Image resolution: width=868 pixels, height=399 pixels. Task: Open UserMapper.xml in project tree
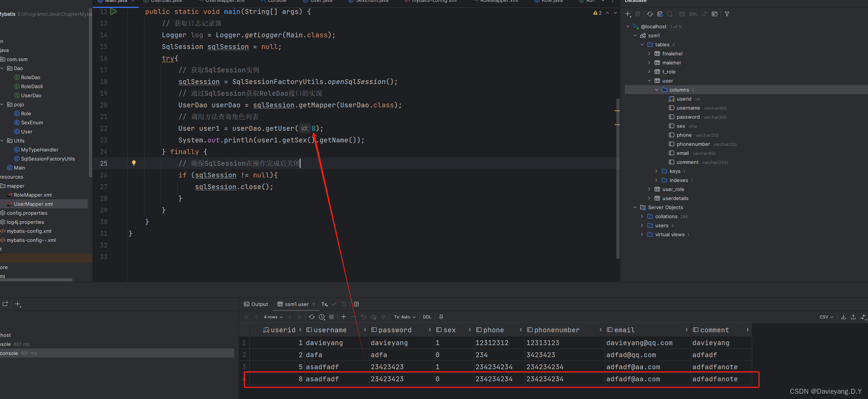[33, 204]
